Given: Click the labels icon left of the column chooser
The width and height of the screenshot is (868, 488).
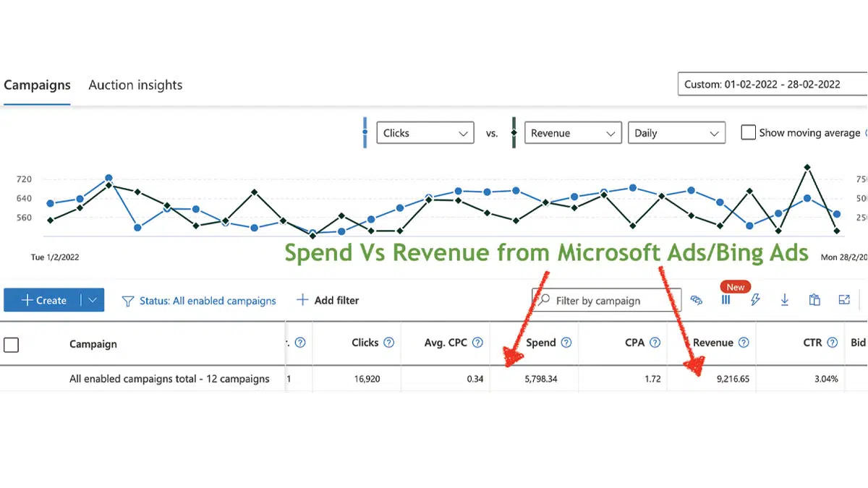Looking at the screenshot, I should click(697, 299).
